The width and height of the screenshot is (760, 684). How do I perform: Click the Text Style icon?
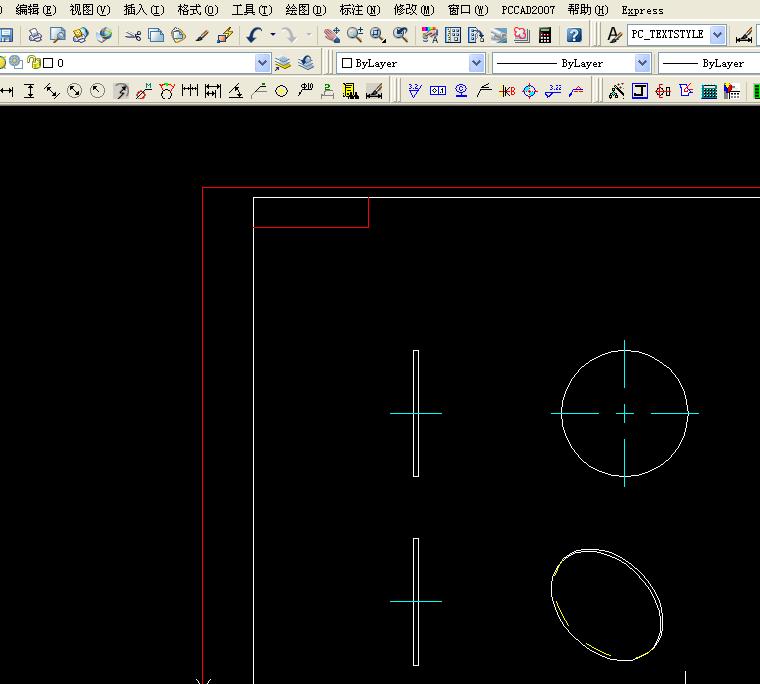[x=614, y=35]
